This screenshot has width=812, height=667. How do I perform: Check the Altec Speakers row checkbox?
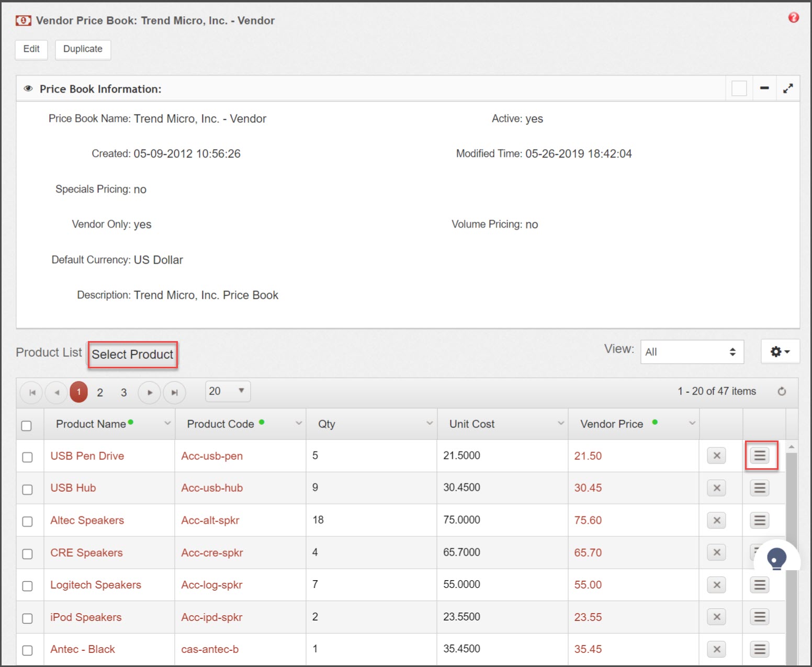coord(27,522)
